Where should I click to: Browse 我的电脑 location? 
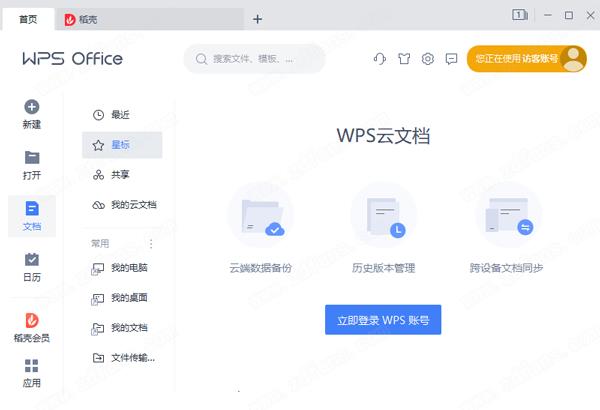pos(122,268)
